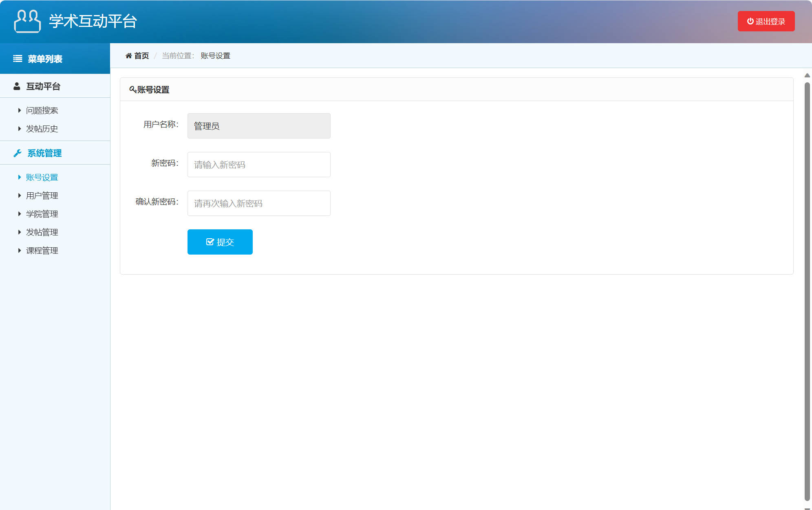Viewport: 812px width, 510px height.
Task: Expand the 问题搜索 arrow in sidebar
Action: (19, 110)
